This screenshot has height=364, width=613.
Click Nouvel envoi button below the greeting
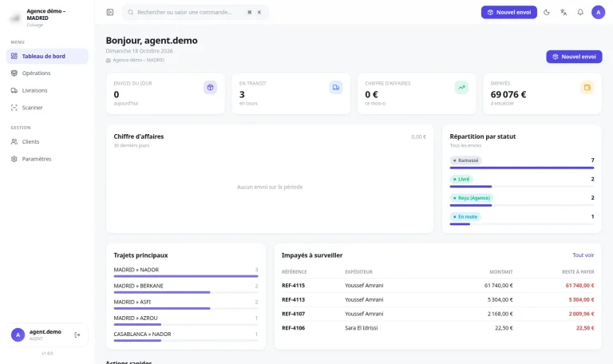coord(574,57)
